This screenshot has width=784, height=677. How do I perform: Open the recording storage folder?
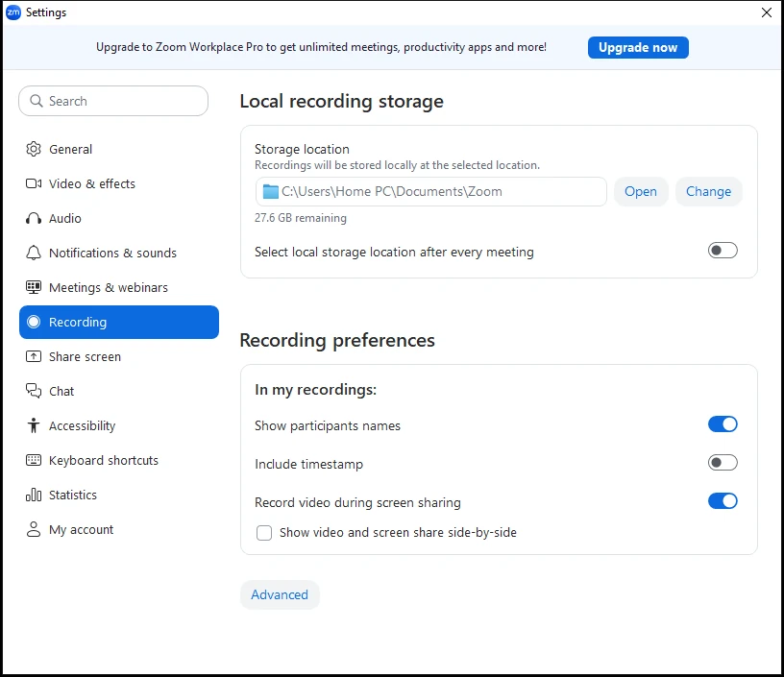(641, 191)
